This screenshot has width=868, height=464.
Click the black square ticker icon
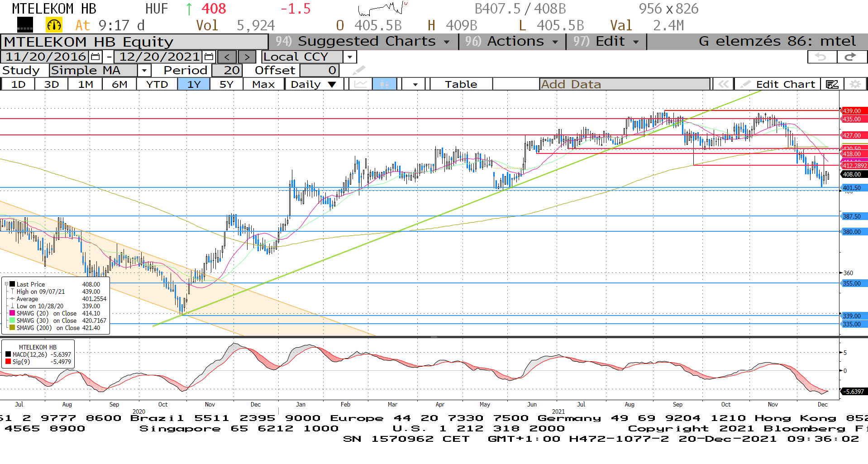(x=24, y=25)
